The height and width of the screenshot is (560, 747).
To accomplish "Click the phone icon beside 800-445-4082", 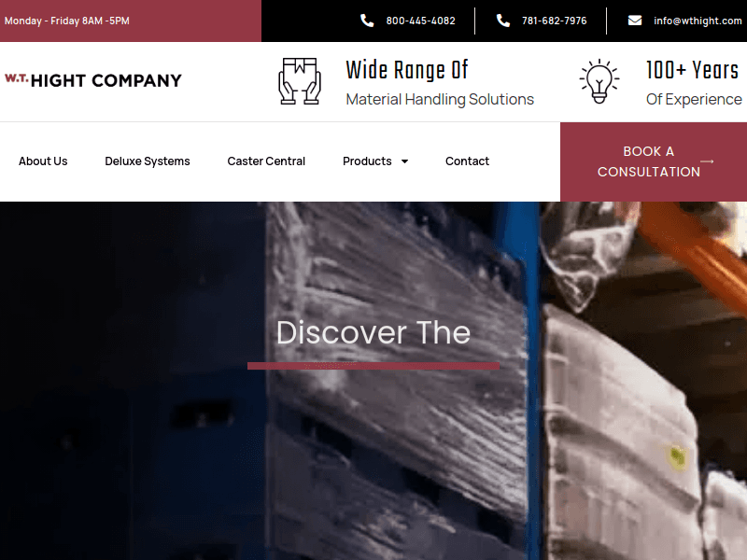I will tap(367, 21).
